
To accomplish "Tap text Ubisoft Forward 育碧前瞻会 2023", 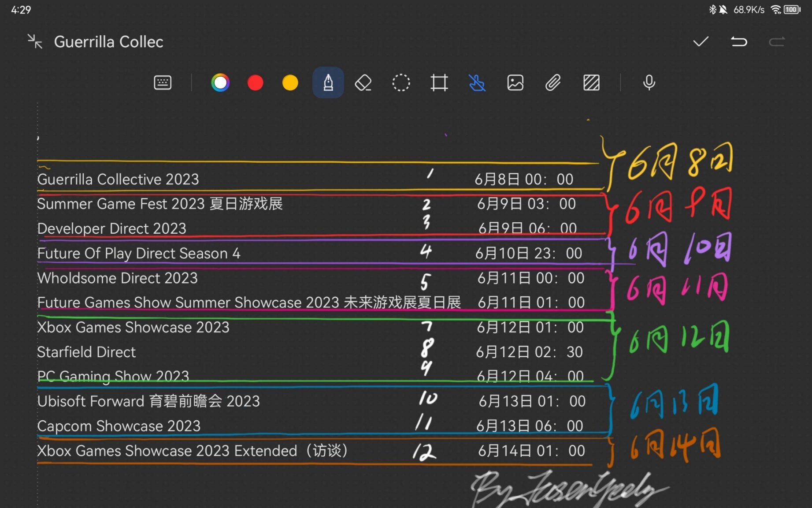I will click(x=148, y=401).
